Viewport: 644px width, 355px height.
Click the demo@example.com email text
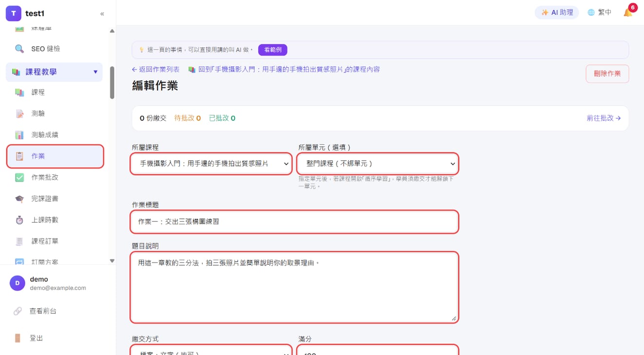58,288
